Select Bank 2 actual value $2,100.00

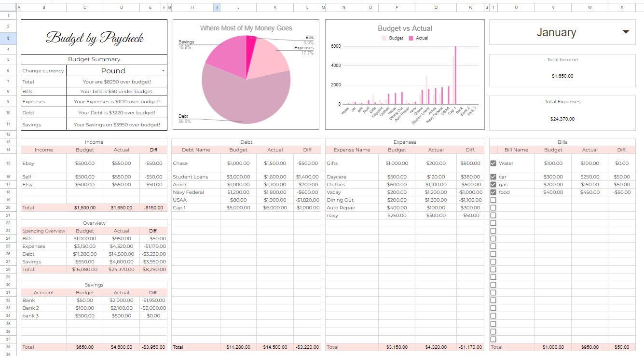(121, 308)
